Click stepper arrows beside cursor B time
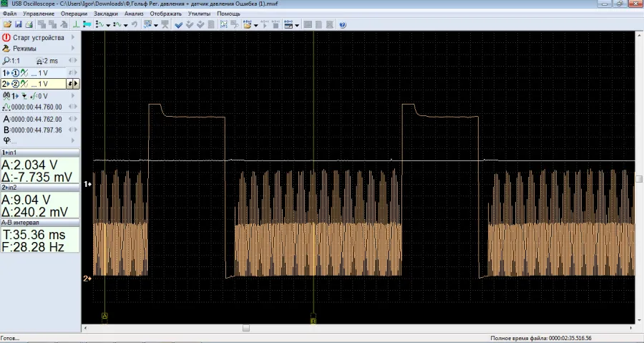Image resolution: width=644 pixels, height=343 pixels. coord(73,130)
